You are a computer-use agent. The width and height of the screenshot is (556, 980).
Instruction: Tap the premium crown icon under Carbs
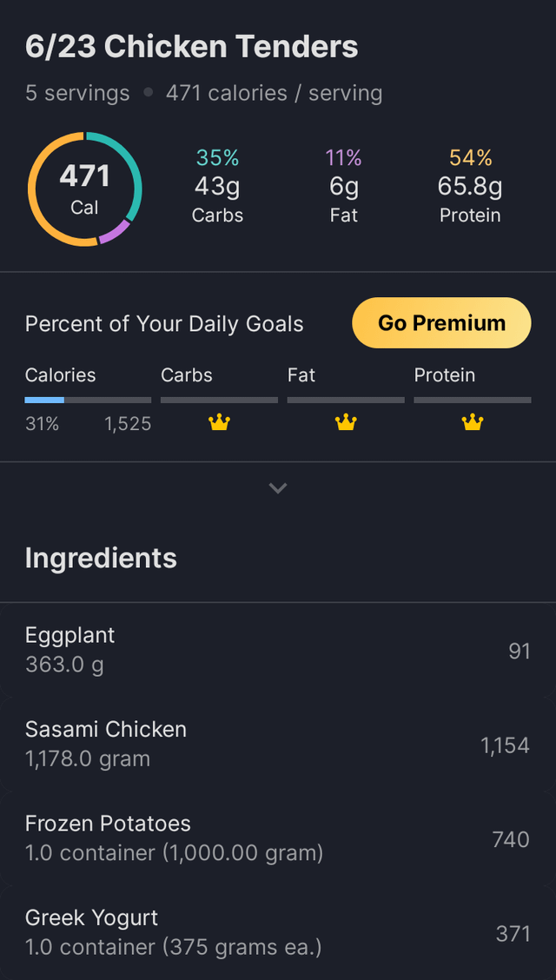[x=219, y=423]
